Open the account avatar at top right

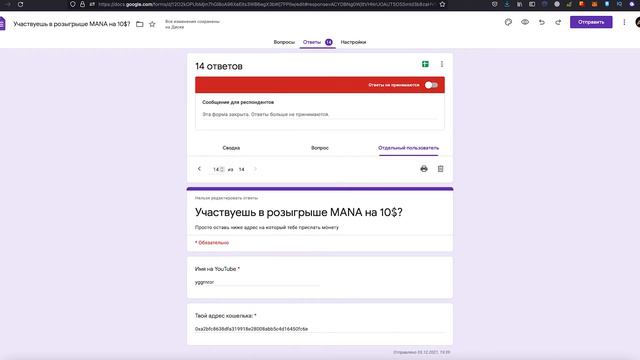(x=638, y=22)
